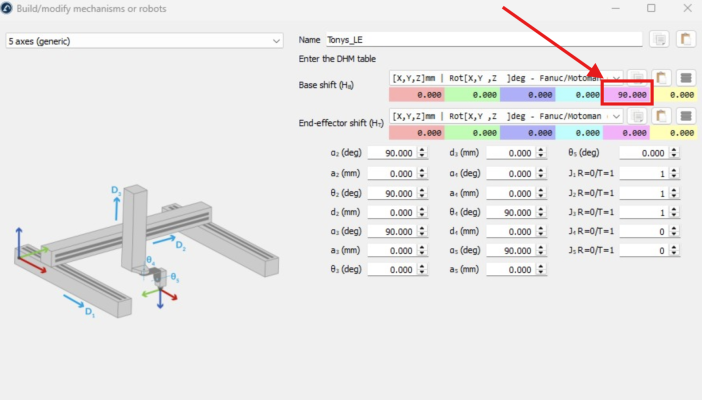Click the 'Base shift (H₀)' label

pos(326,85)
